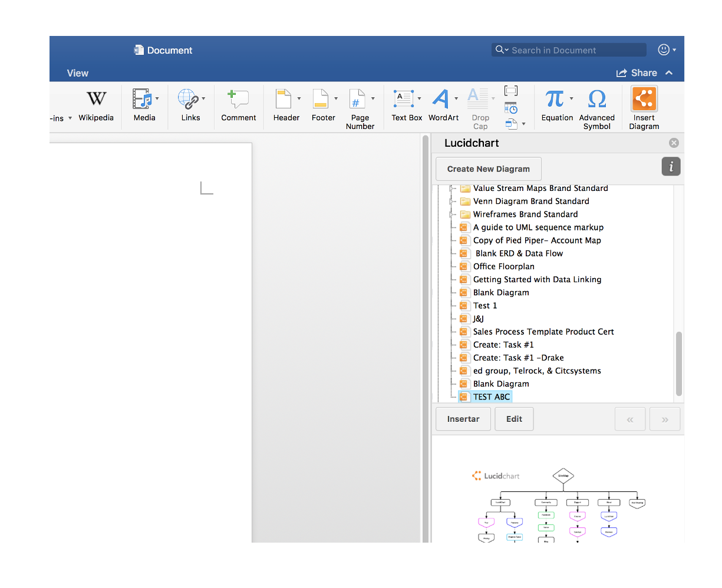The image size is (722, 588).
Task: Select the 'Test 1' diagram
Action: click(x=485, y=306)
